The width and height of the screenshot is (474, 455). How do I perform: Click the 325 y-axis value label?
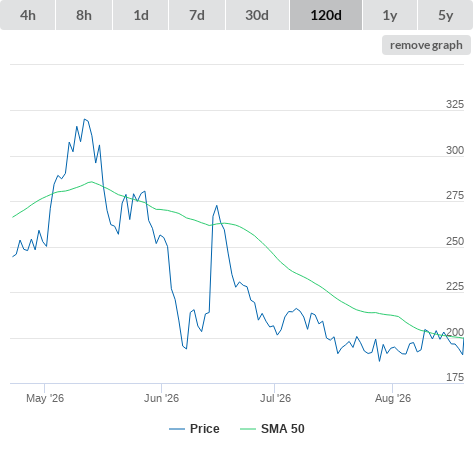(455, 104)
